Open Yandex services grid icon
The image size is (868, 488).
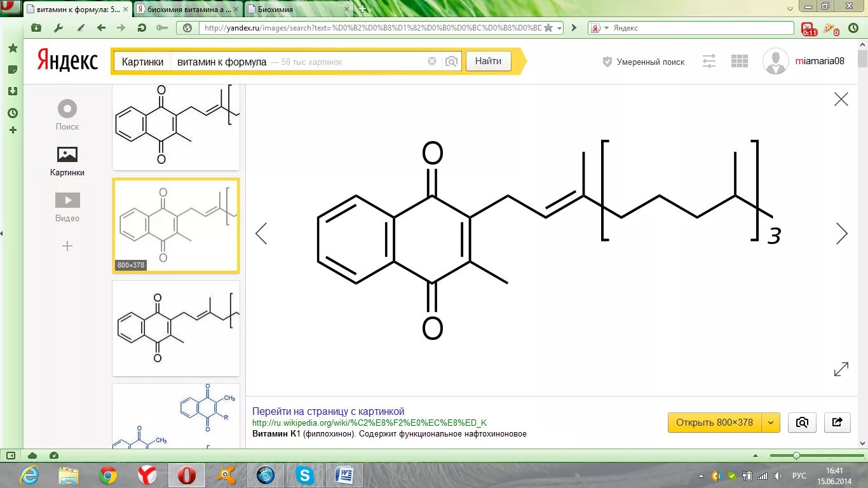pos(740,61)
